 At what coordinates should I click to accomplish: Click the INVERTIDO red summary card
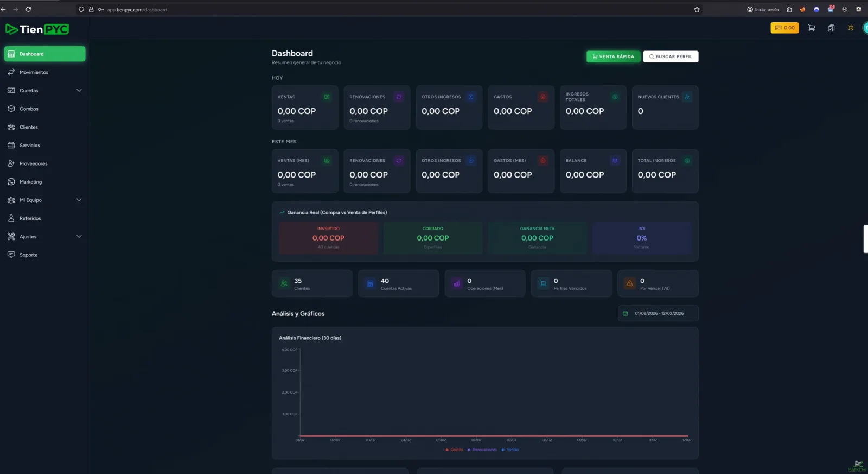(x=328, y=238)
